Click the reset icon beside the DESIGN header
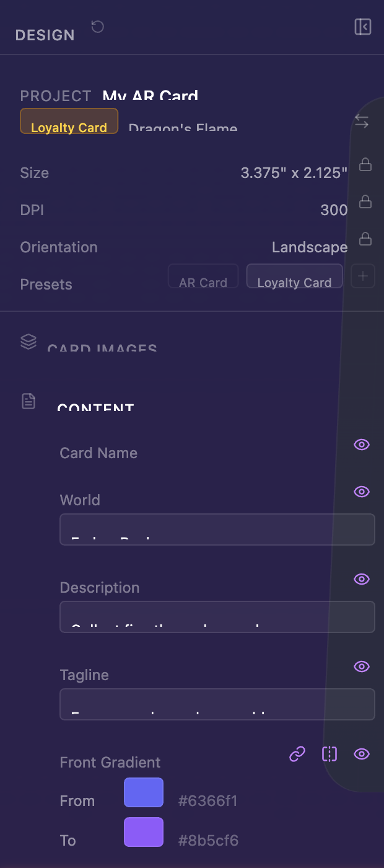The image size is (384, 868). pos(97,26)
